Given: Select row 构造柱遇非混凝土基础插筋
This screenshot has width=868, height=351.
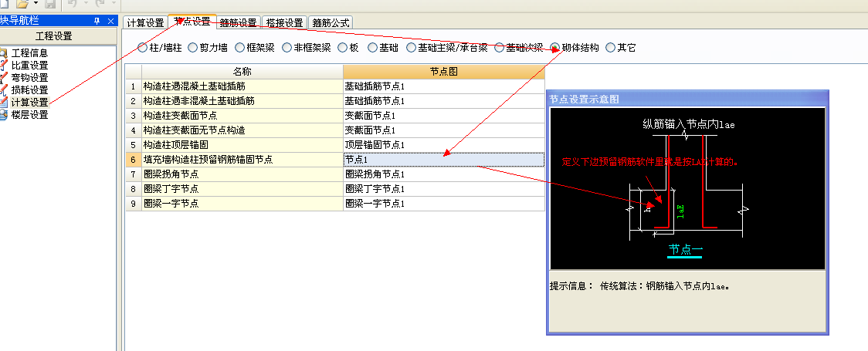Looking at the screenshot, I should click(242, 101).
